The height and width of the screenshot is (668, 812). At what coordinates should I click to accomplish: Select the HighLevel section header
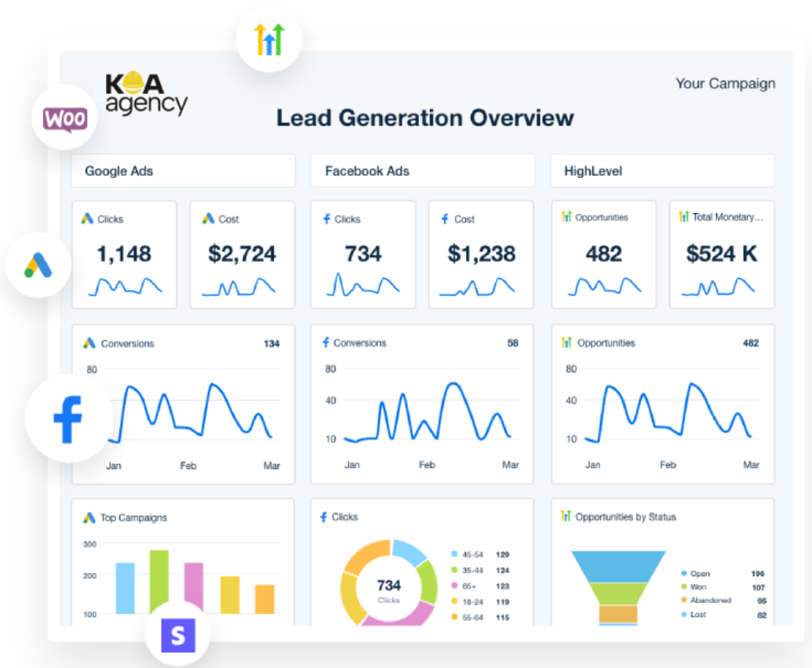click(661, 171)
